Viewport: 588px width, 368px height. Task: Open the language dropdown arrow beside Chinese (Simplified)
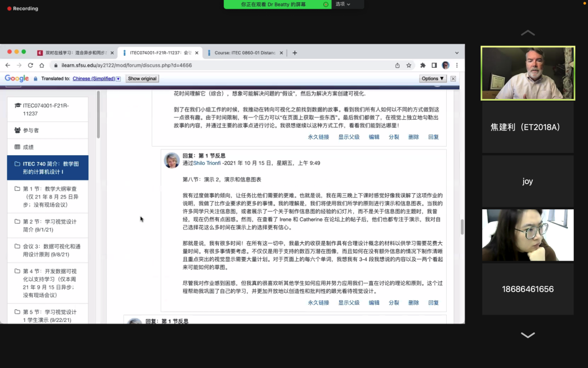click(x=118, y=79)
